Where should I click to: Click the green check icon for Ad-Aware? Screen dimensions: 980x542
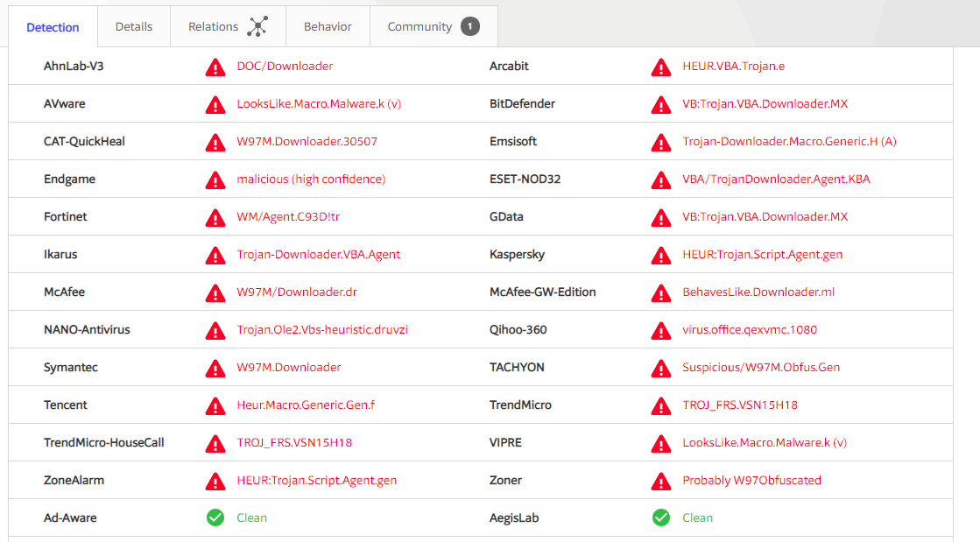click(215, 517)
